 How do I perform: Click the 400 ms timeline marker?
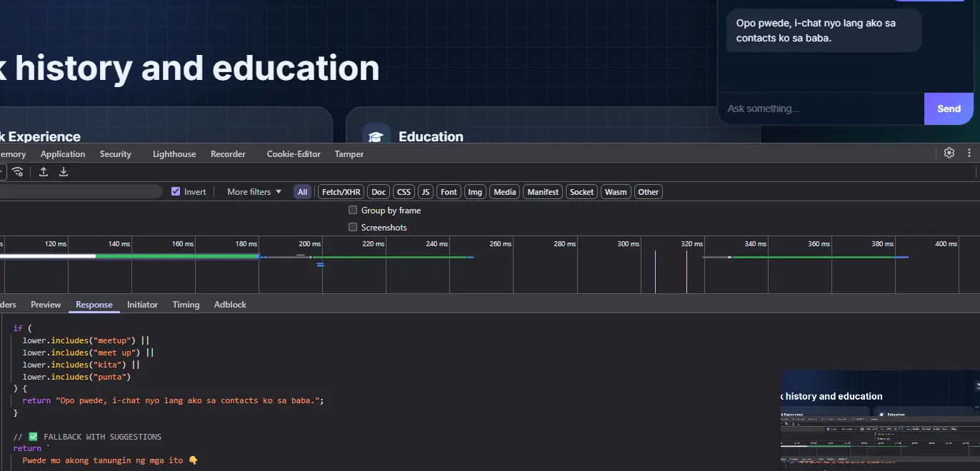click(x=946, y=243)
